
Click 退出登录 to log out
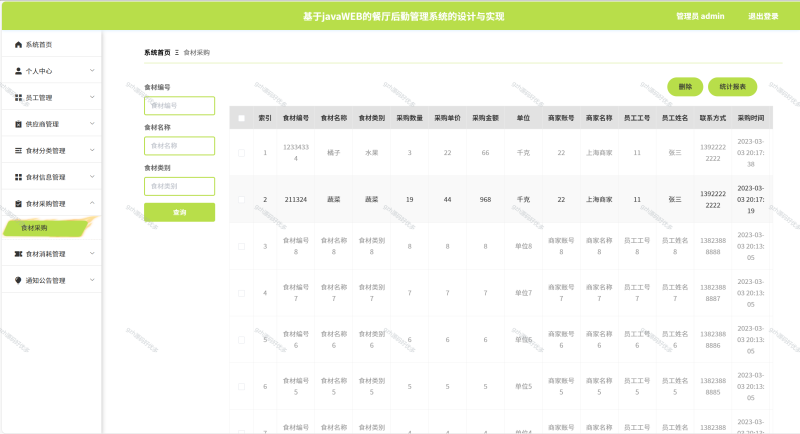[x=763, y=16]
